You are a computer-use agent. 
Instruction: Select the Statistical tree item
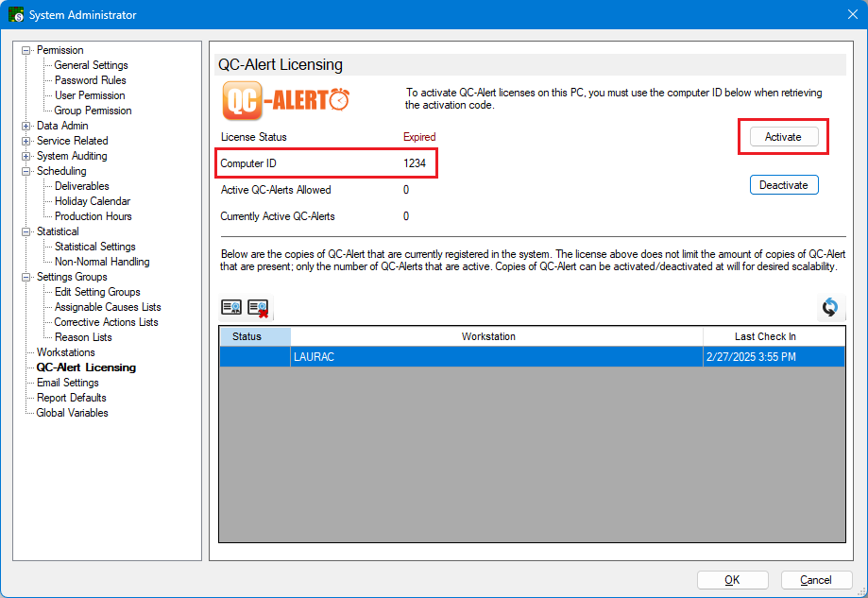tap(58, 231)
